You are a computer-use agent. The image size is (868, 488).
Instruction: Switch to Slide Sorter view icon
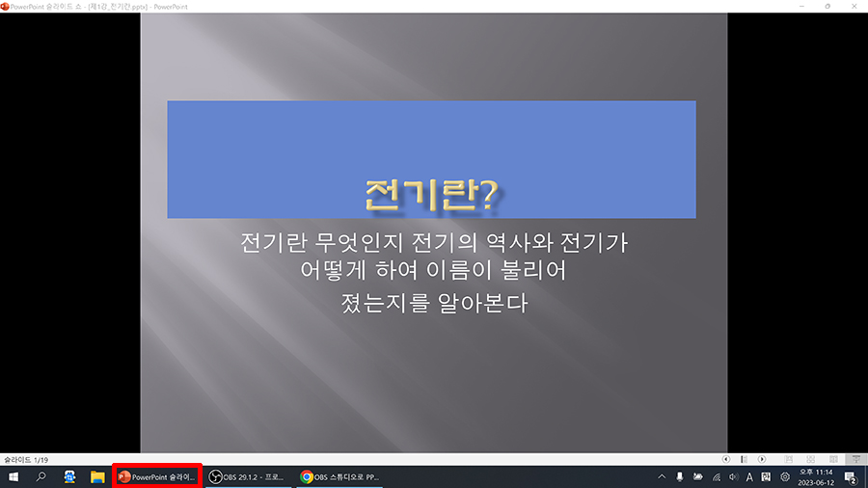pos(810,459)
